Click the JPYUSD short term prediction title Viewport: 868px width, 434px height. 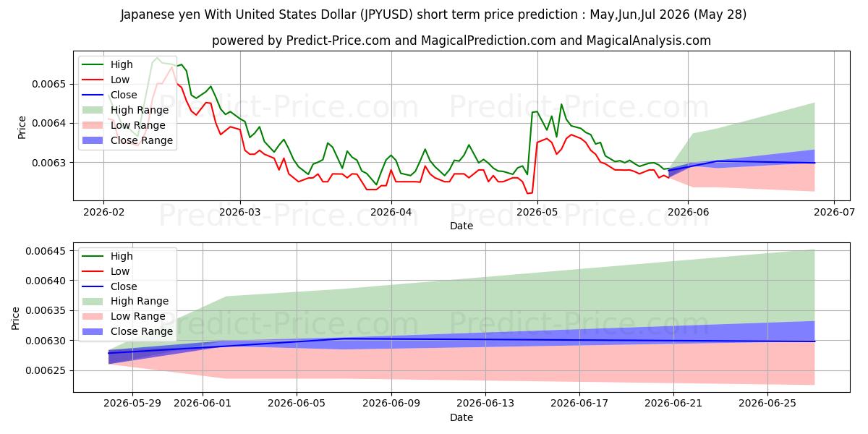coord(433,14)
